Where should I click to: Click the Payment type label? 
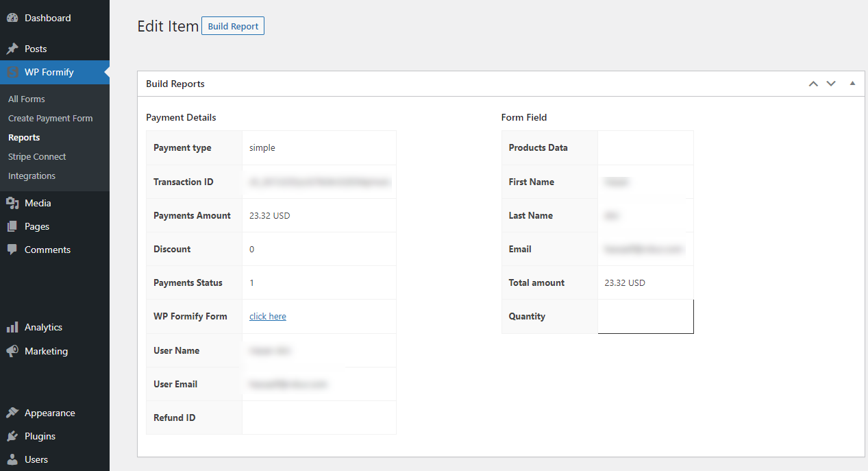coord(182,147)
